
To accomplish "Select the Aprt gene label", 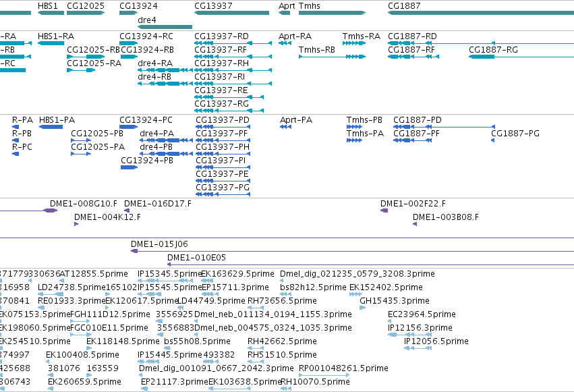I will [x=287, y=6].
